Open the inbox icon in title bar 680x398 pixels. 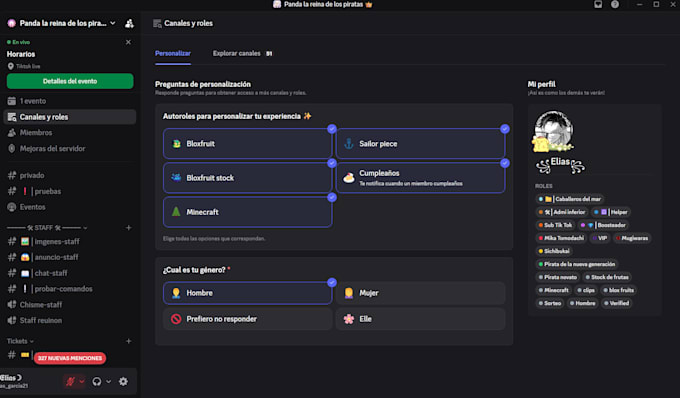pos(598,4)
